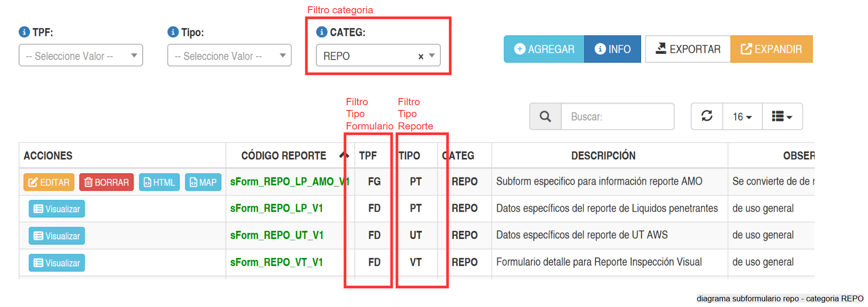Click the EXPANDIR button
868x307 pixels.
(x=771, y=49)
